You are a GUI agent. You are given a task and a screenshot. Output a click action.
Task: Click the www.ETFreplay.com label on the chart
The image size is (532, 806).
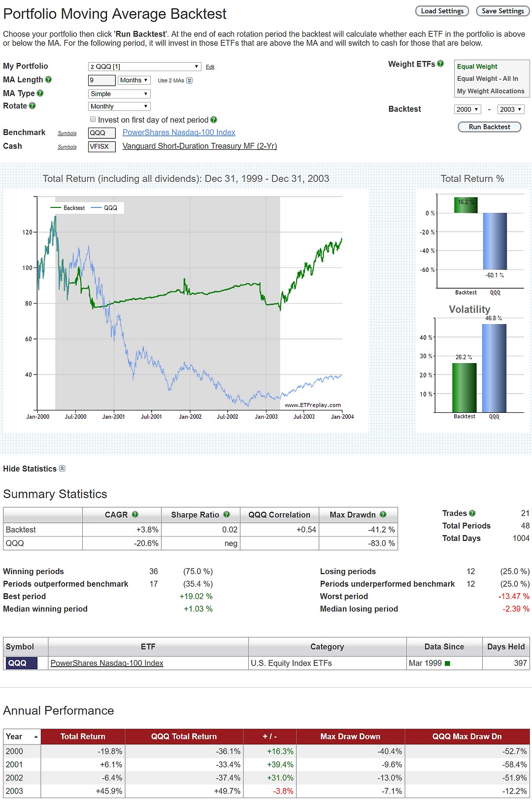tap(313, 405)
